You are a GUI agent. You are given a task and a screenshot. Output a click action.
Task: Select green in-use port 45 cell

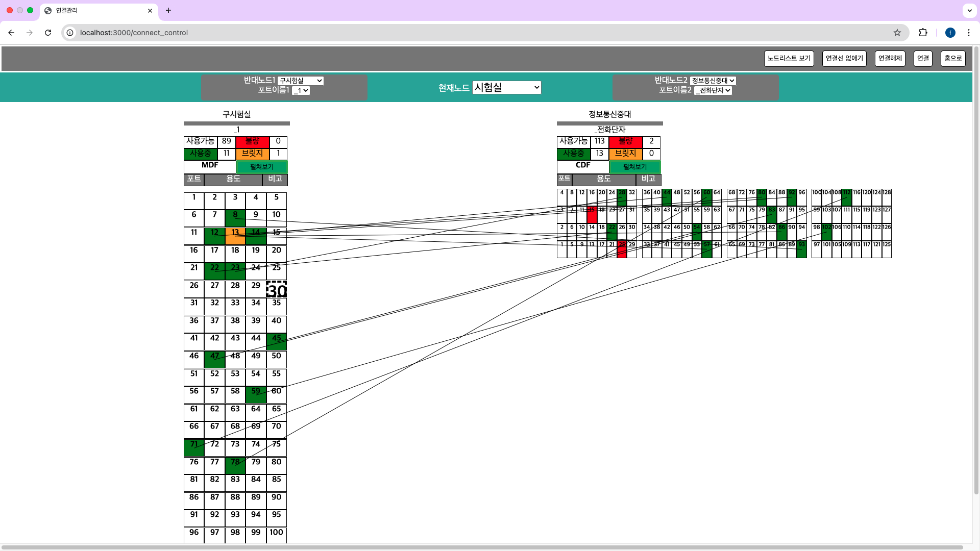point(277,342)
